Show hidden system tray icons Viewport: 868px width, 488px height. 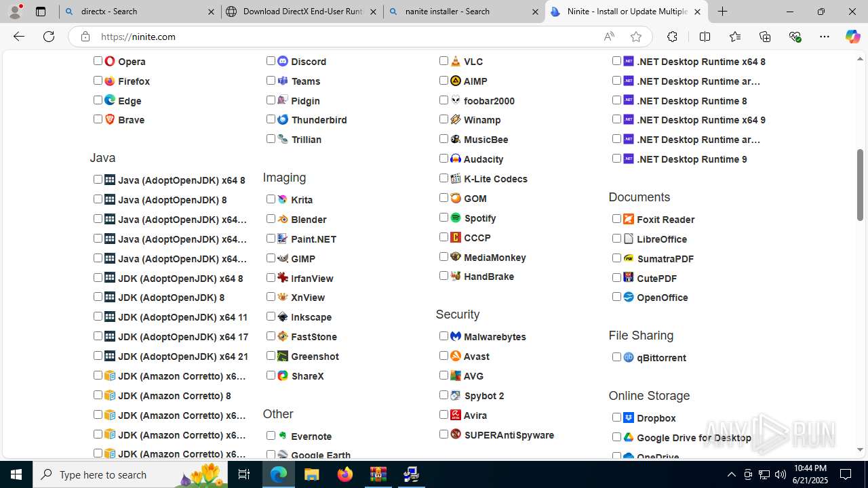[x=731, y=474]
